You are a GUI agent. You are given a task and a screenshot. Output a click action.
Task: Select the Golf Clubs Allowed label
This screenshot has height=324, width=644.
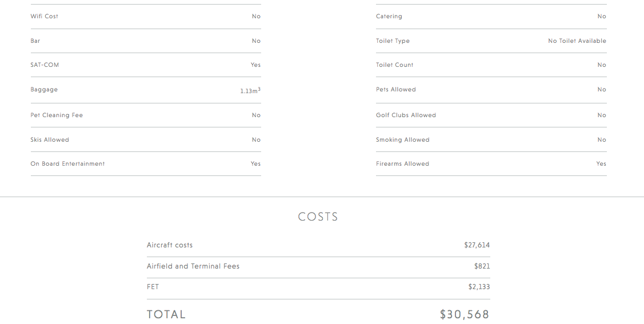[406, 115]
